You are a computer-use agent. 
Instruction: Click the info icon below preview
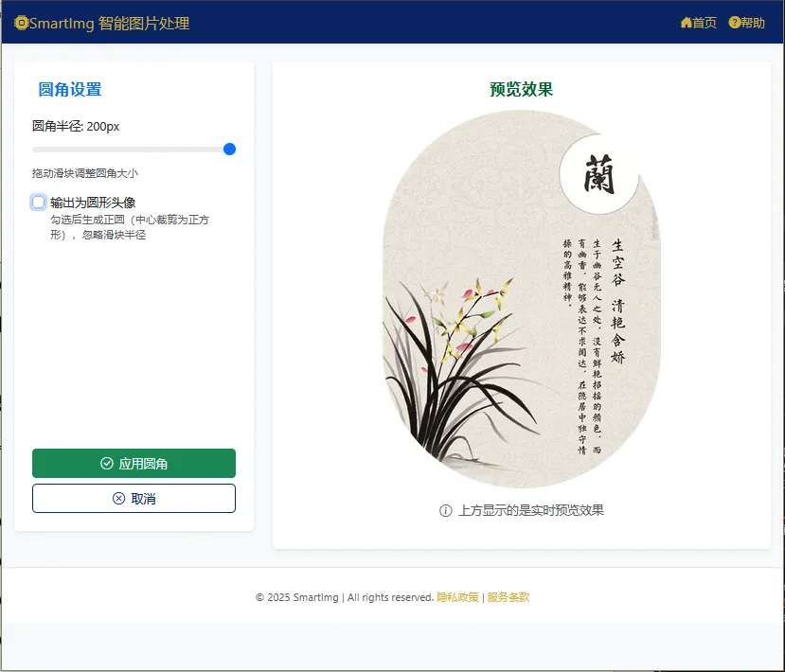[x=446, y=510]
